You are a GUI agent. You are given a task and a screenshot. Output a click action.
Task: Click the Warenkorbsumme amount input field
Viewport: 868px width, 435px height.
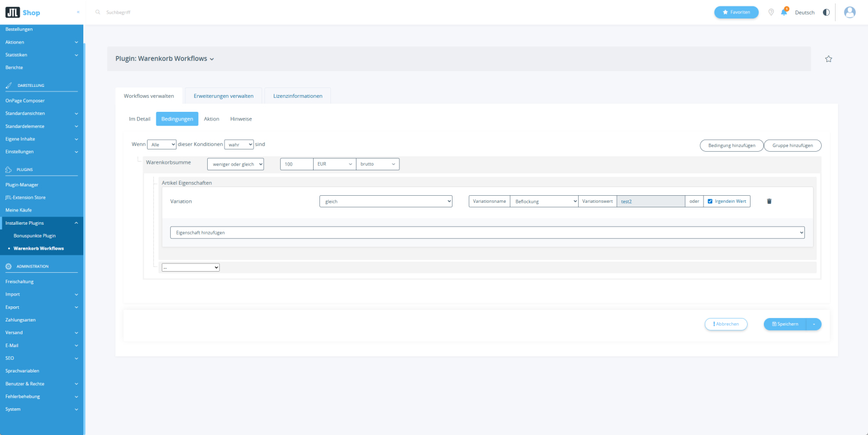pos(297,165)
